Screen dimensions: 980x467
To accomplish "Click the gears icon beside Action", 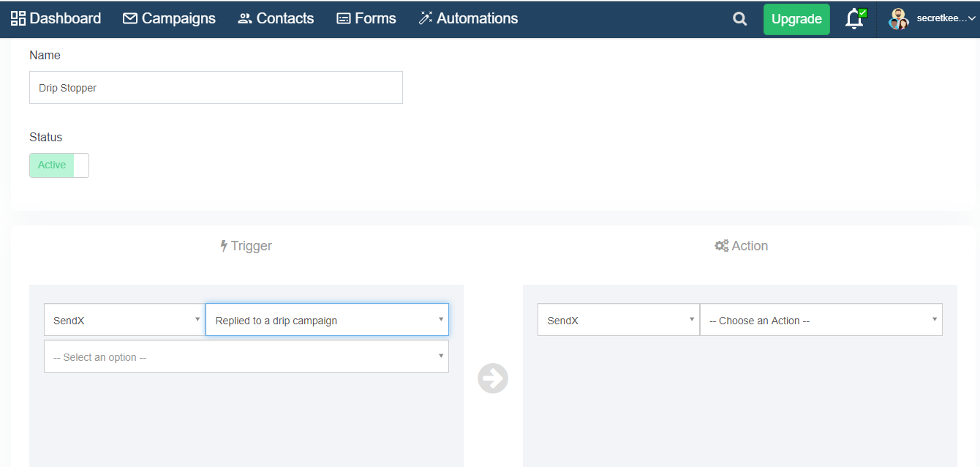I will click(x=722, y=246).
